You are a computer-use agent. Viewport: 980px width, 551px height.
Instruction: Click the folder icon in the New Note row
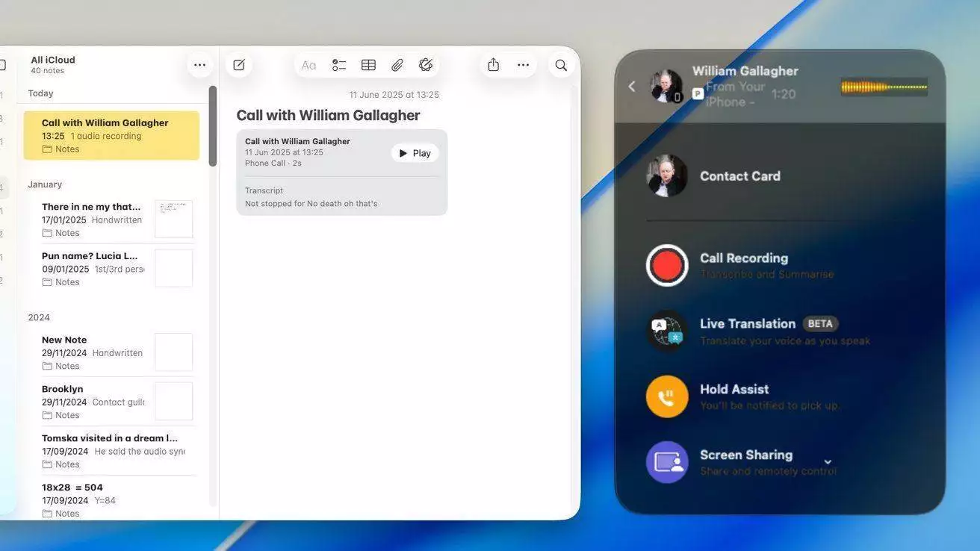[47, 366]
